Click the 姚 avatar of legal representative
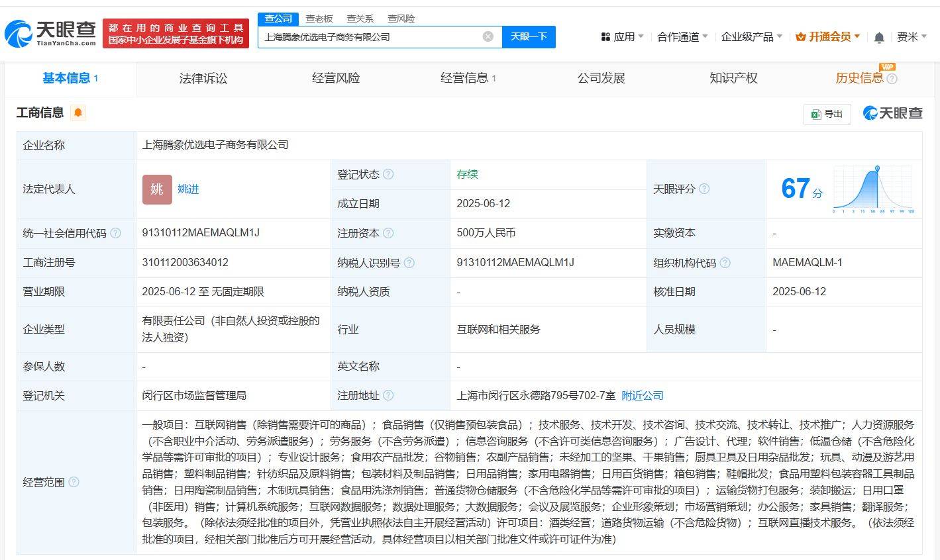 (x=157, y=189)
